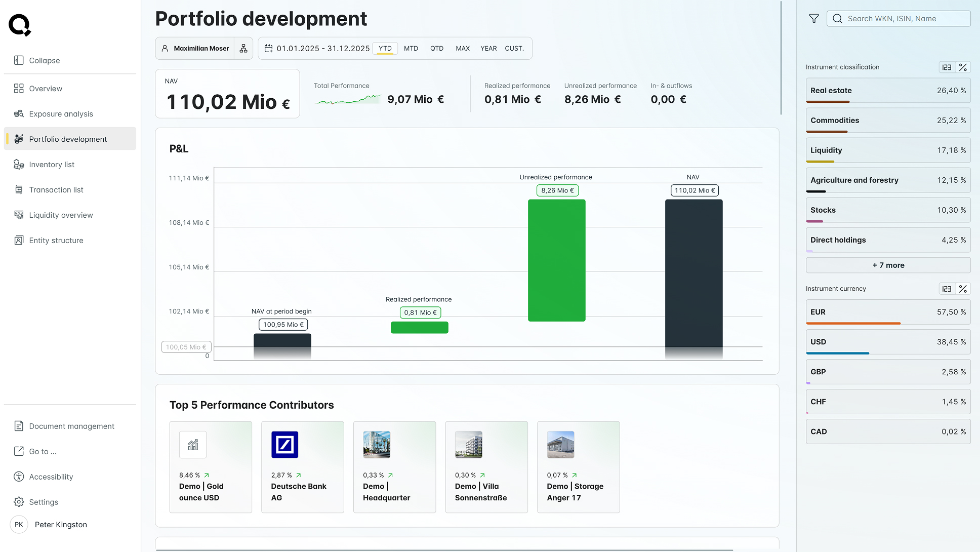Open the Go to ... menu
The image size is (980, 552).
[x=43, y=452]
